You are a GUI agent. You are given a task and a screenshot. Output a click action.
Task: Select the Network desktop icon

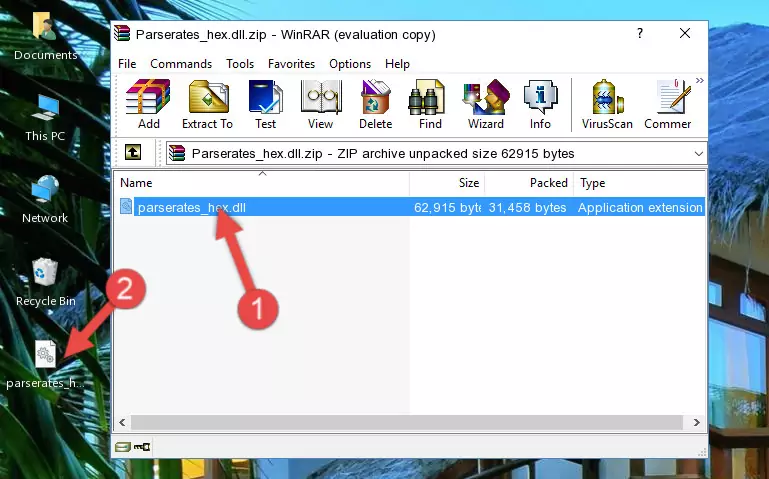[45, 200]
